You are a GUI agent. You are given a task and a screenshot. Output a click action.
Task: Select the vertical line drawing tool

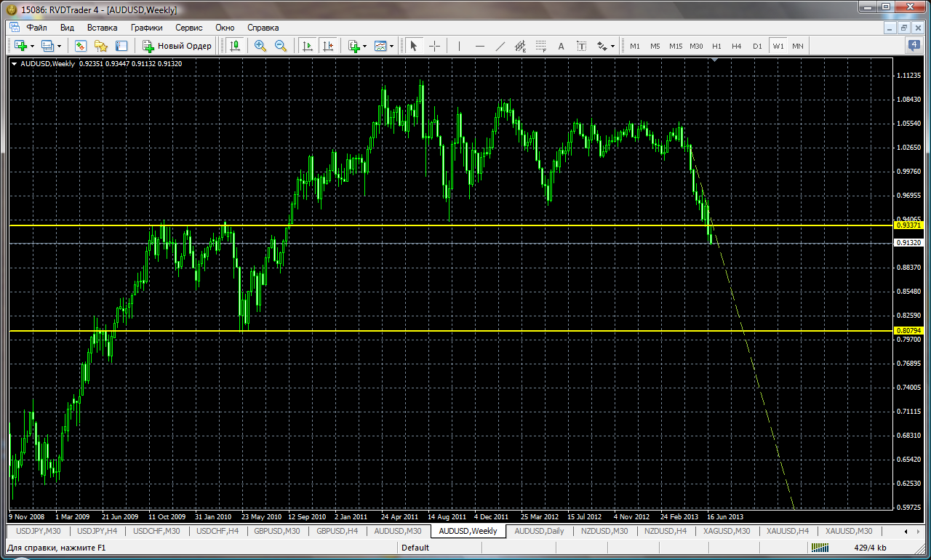tap(459, 46)
